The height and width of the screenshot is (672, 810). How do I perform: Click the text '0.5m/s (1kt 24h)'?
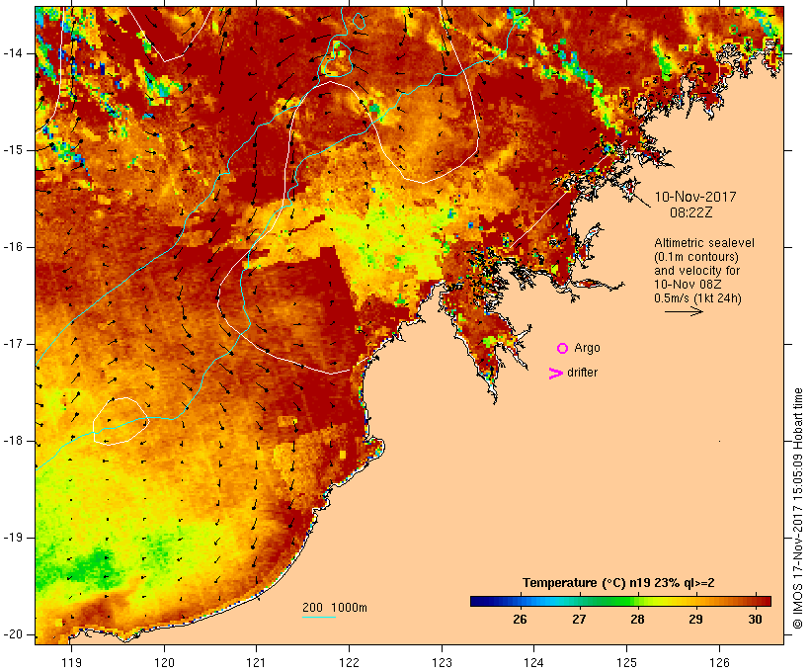697,298
